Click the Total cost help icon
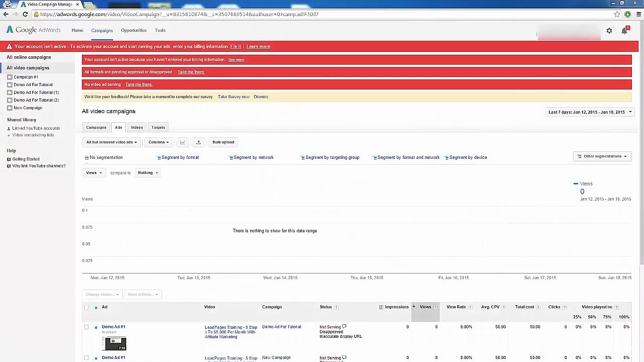The height and width of the screenshot is (362, 644). pos(538,307)
